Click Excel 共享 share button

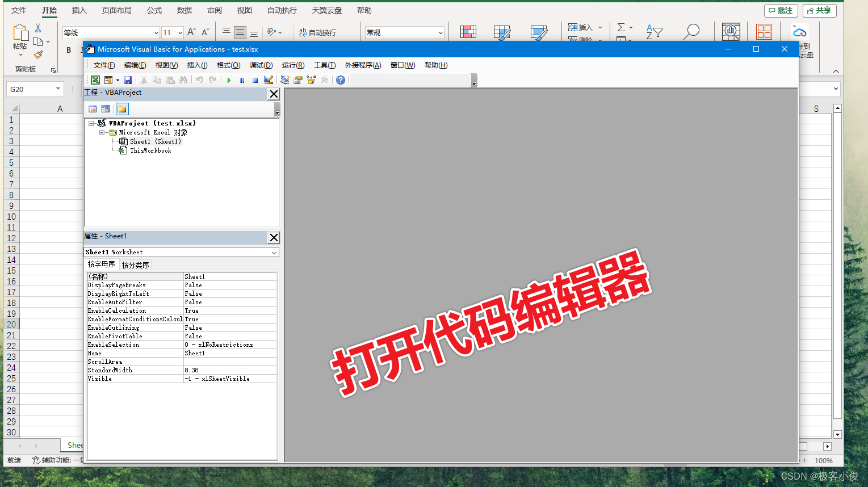[819, 10]
